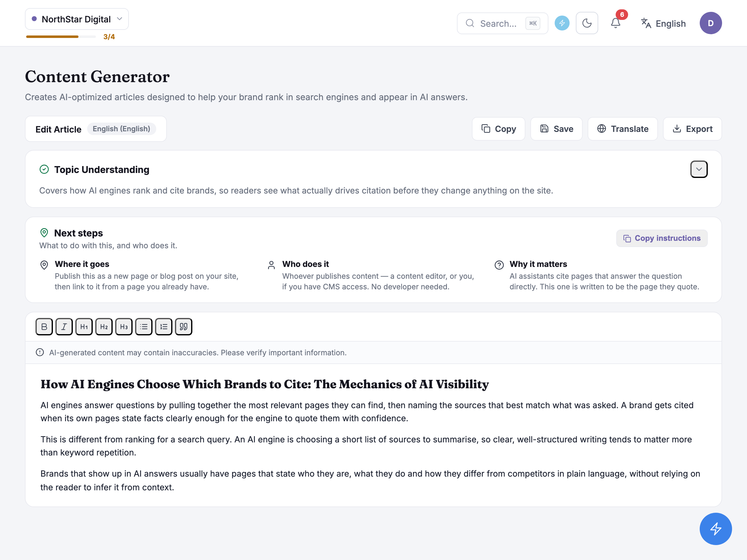Click the paragraph starting 'Brands that show up'

click(x=370, y=480)
